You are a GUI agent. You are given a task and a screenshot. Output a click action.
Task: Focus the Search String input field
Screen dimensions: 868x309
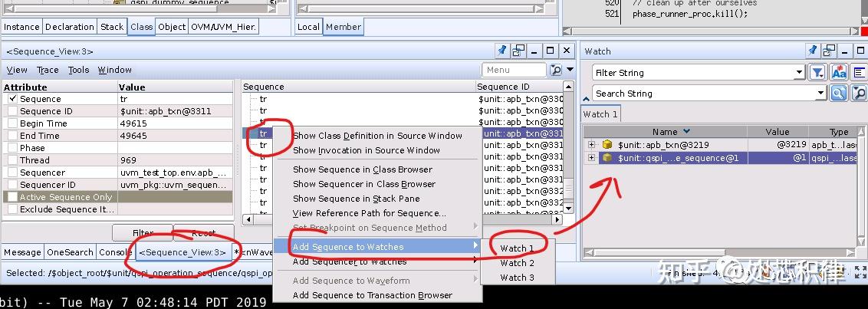[705, 93]
